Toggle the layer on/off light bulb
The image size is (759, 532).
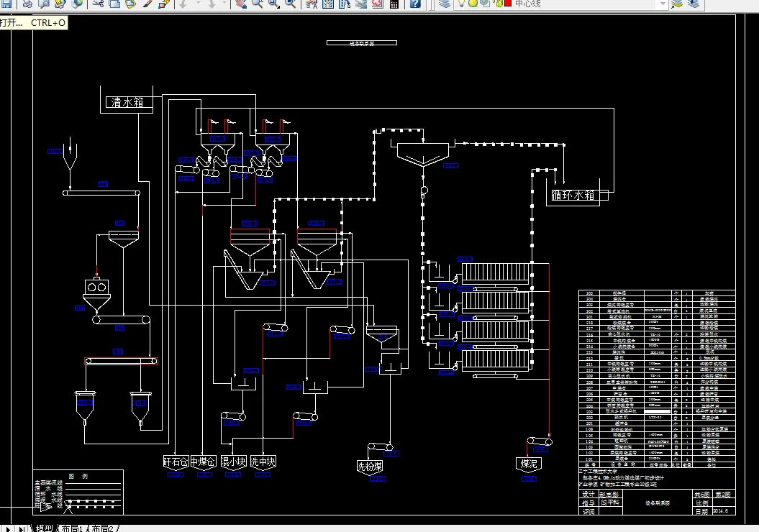(x=461, y=4)
